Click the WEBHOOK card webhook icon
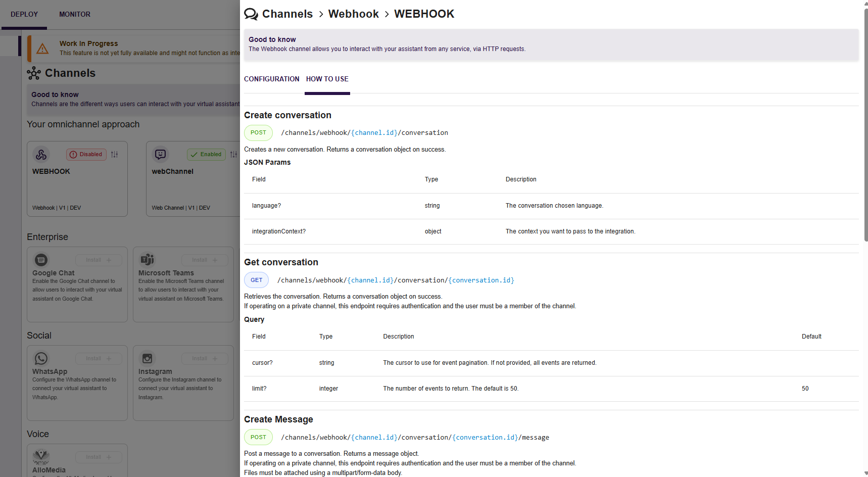This screenshot has width=868, height=477. pos(41,154)
